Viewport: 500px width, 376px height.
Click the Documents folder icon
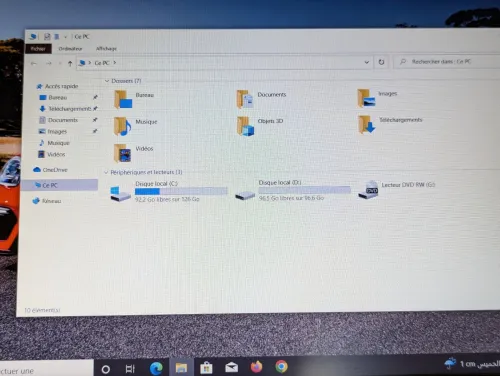[x=245, y=99]
